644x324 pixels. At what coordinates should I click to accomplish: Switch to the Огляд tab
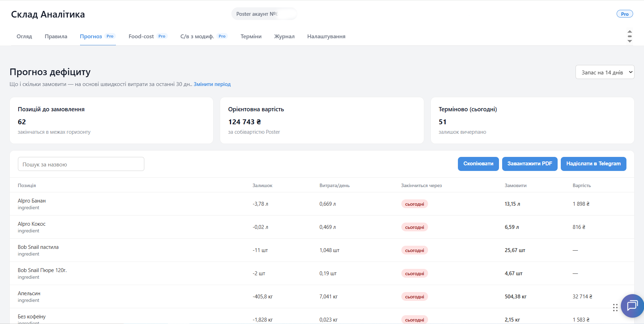pos(24,37)
